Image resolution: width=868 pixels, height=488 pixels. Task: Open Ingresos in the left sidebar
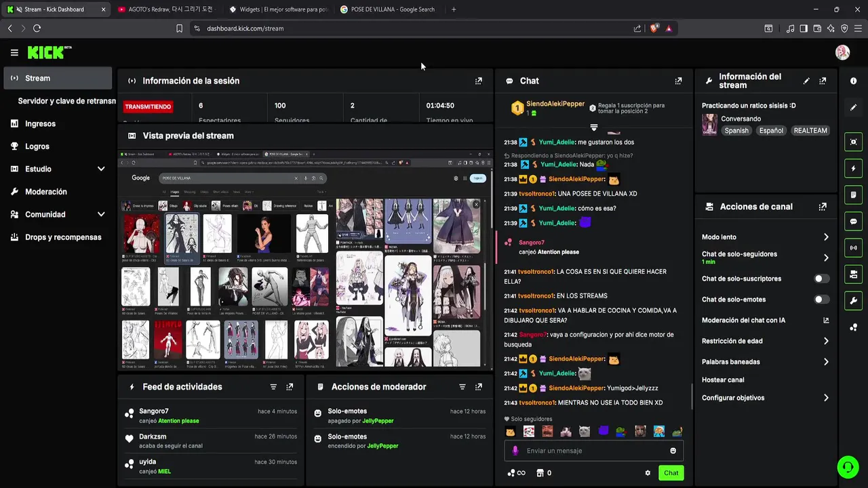tap(57, 123)
